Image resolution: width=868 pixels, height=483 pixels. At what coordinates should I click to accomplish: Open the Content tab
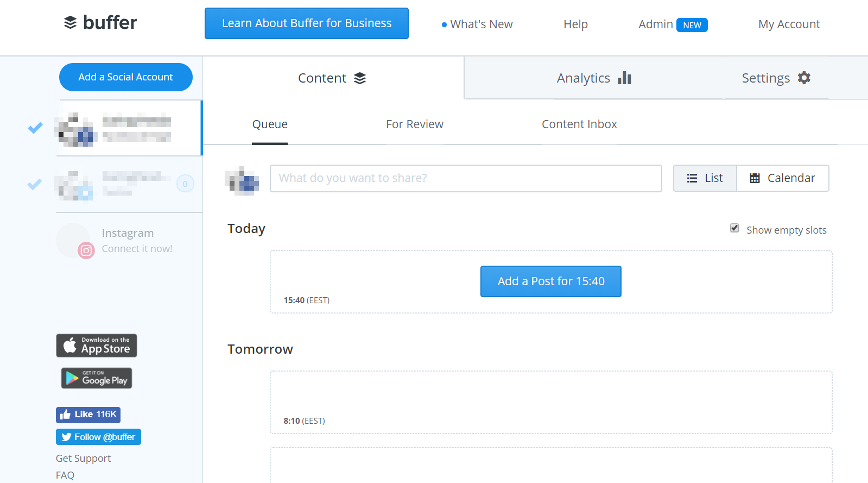pyautogui.click(x=333, y=78)
